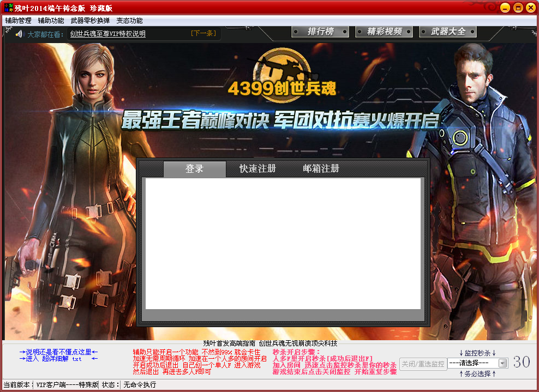Open the 变态功能 menu
The width and height of the screenshot is (539, 392).
pyautogui.click(x=129, y=21)
